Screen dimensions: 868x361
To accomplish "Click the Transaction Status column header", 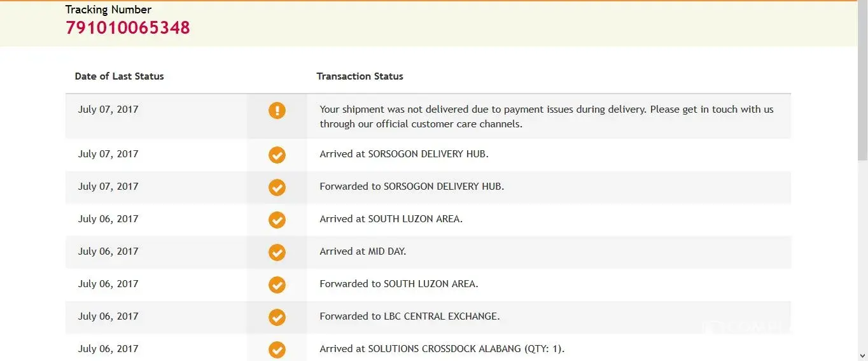I will click(x=360, y=76).
